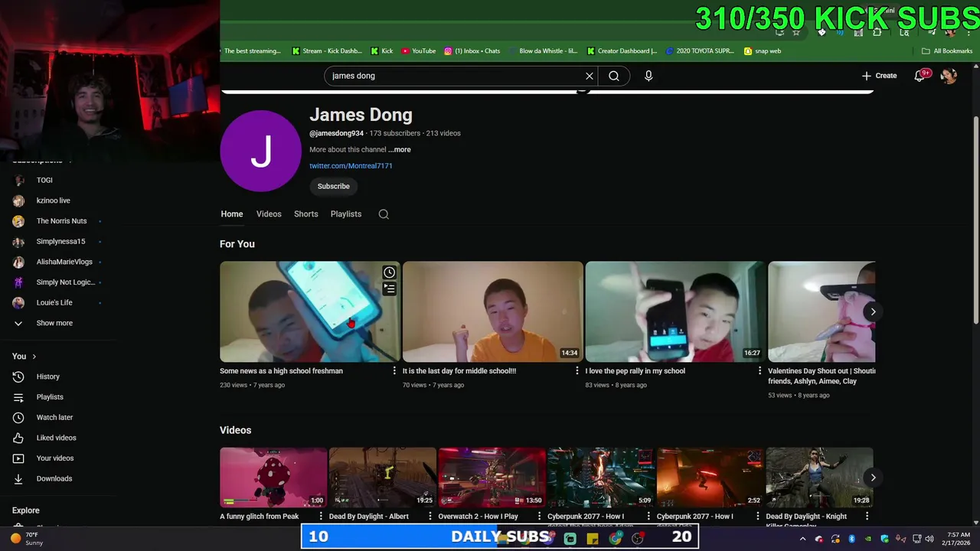Open the YouTube bookmark in bookmarks bar
Viewport: 980px width, 551px height.
pos(419,51)
